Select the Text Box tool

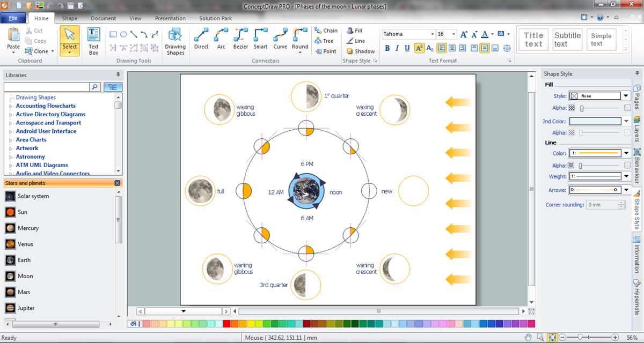[93, 41]
